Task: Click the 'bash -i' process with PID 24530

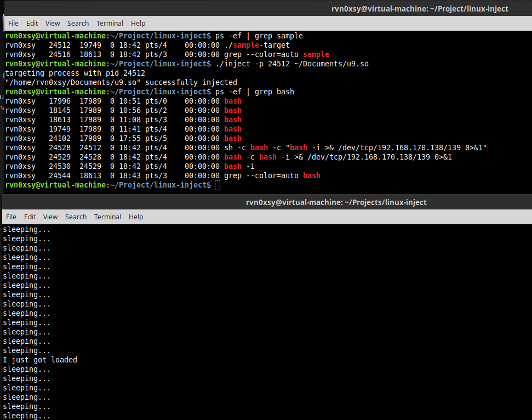Action: [239, 166]
